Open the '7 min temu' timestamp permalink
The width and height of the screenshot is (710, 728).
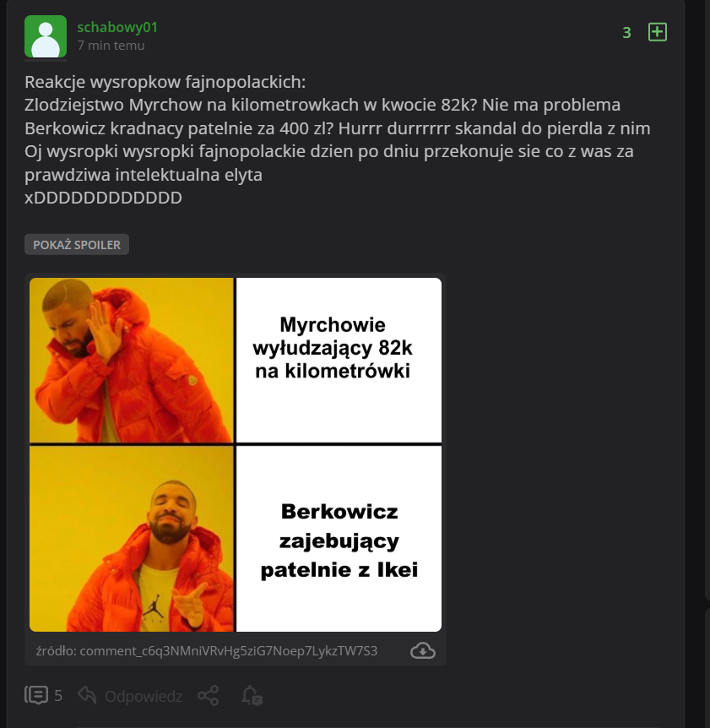coord(111,46)
